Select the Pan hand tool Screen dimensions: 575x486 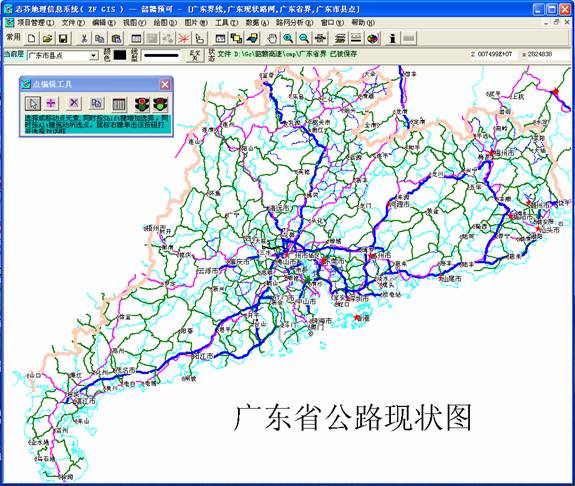pyautogui.click(x=272, y=38)
